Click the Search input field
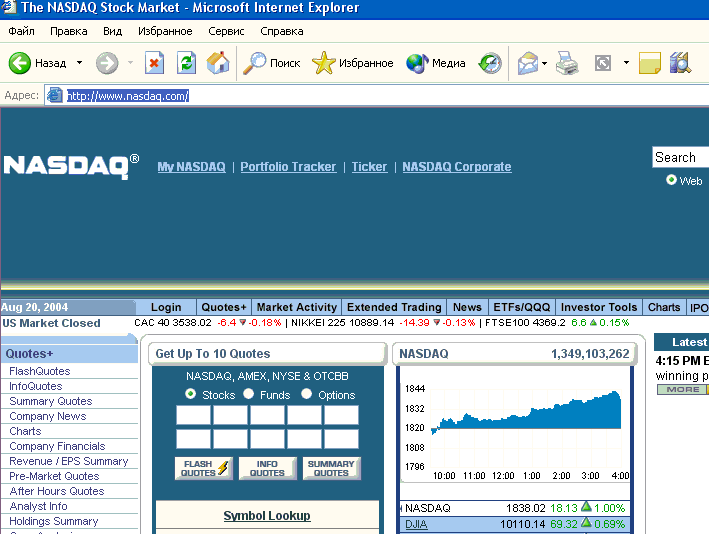Screen dimensions: 709x534 [681, 157]
